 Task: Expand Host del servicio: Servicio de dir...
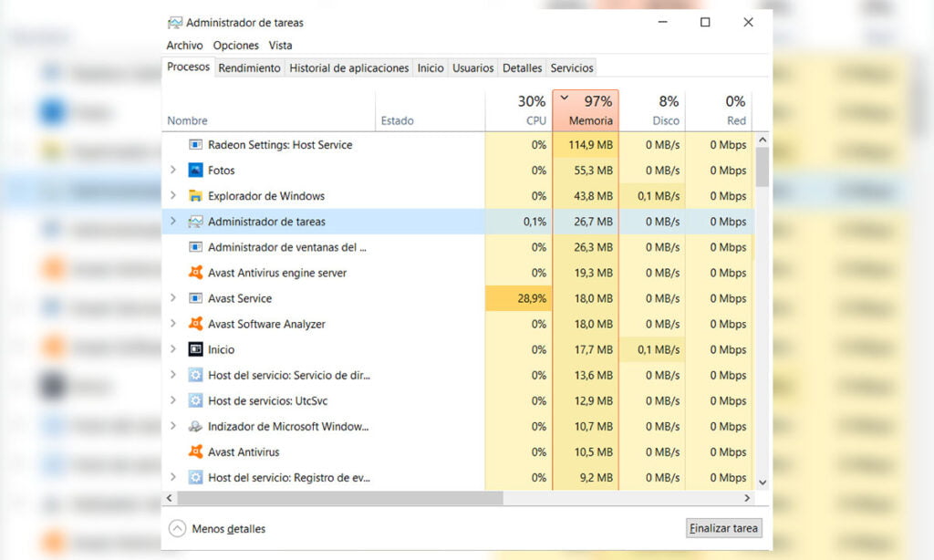(173, 375)
